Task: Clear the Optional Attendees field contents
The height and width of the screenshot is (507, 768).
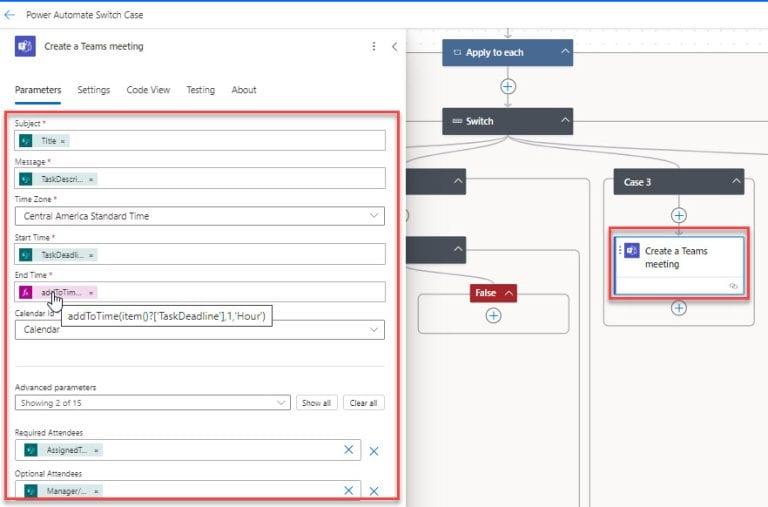Action: [349, 490]
